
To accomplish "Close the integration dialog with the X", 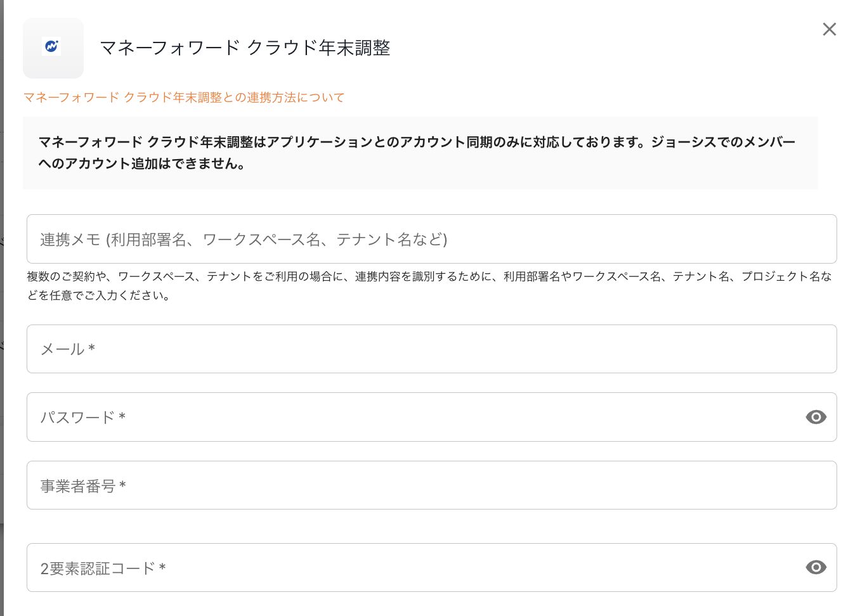I will (829, 29).
